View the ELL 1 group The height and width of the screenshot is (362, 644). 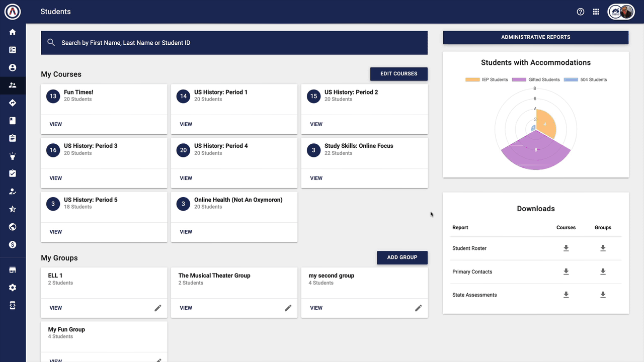coord(56,308)
